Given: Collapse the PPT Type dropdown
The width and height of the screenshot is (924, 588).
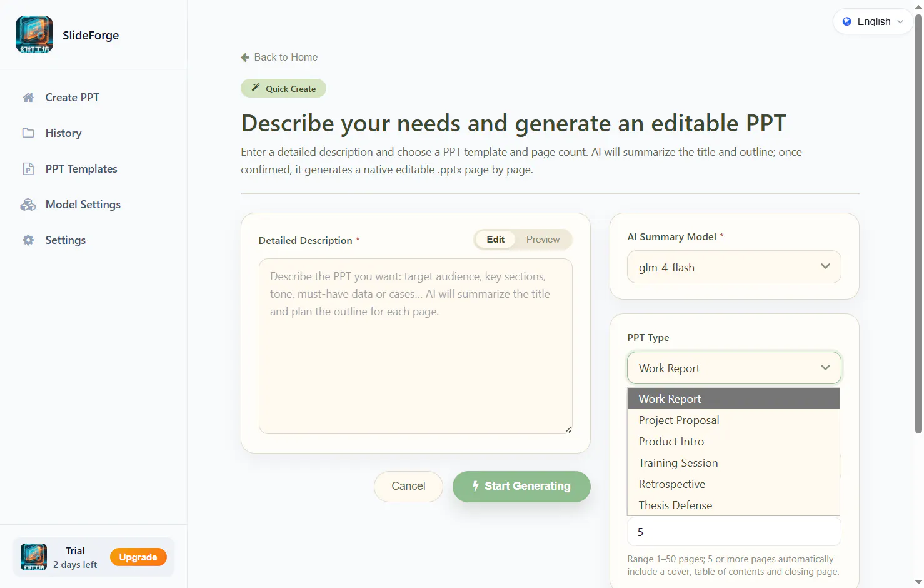Looking at the screenshot, I should pyautogui.click(x=734, y=368).
